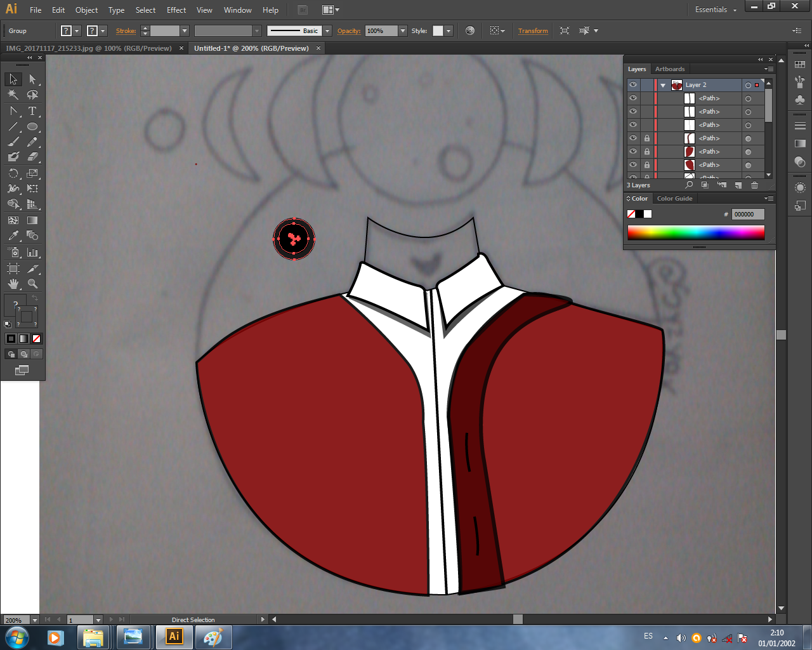The height and width of the screenshot is (650, 812).
Task: Change Screen Mode button at toolbox bottom
Action: point(22,370)
